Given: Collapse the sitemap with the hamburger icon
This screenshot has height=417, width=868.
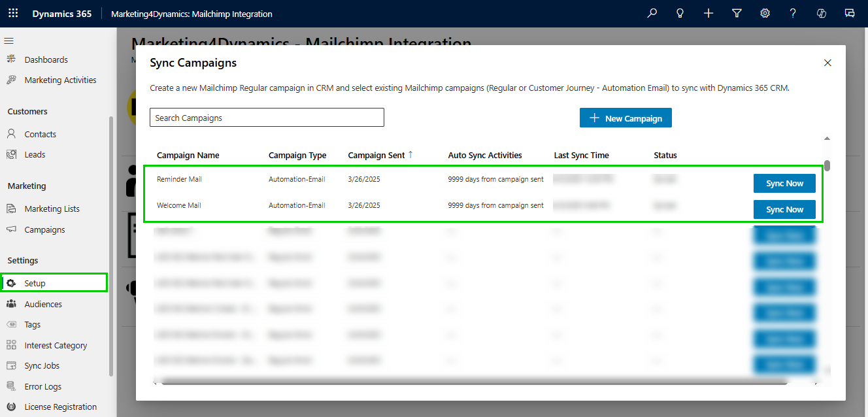Looking at the screenshot, I should click(9, 41).
